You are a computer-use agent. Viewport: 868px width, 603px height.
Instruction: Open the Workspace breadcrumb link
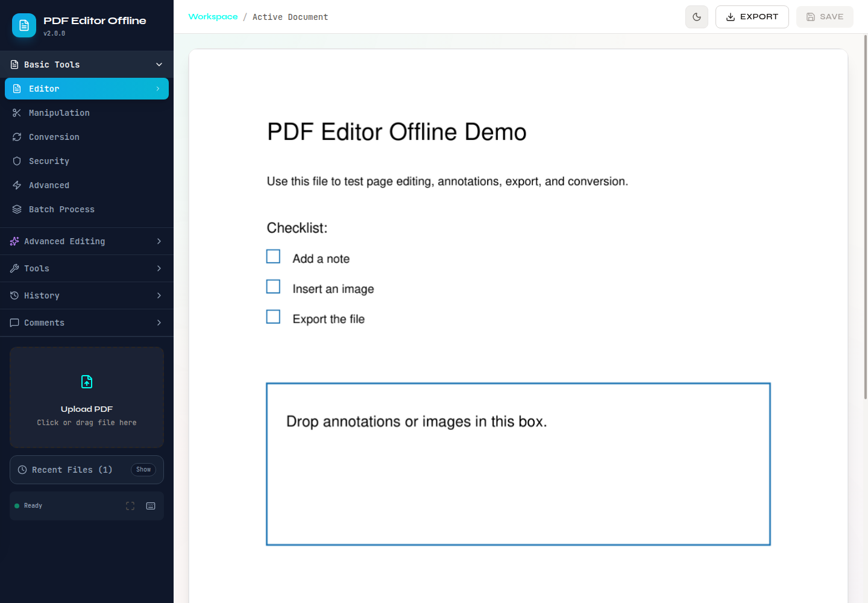[x=213, y=17]
